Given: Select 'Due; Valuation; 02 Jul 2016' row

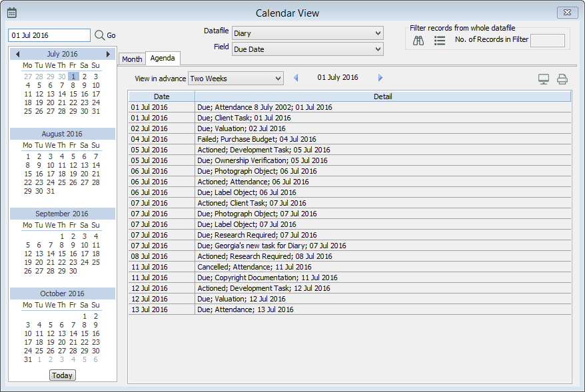Looking at the screenshot, I should pyautogui.click(x=350, y=128).
